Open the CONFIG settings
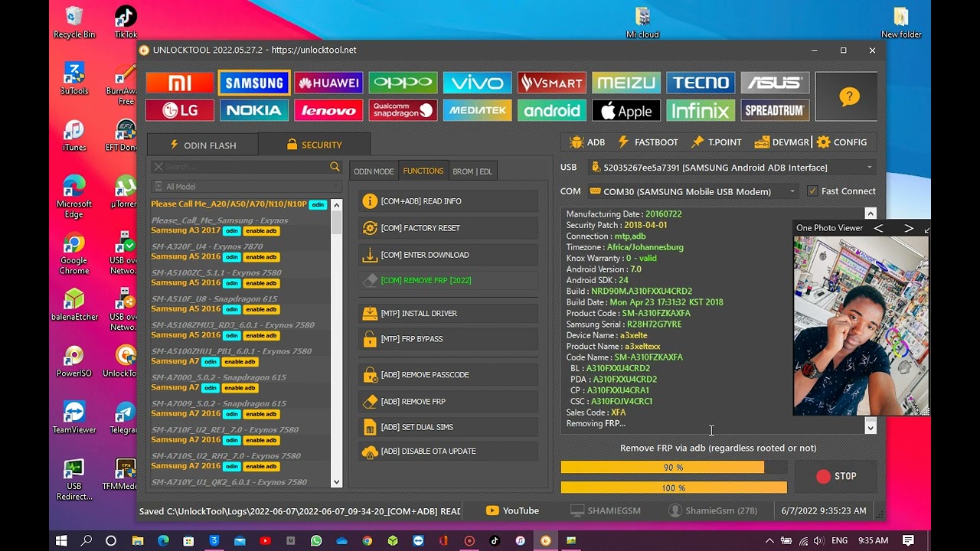This screenshot has width=980, height=551. [x=842, y=142]
